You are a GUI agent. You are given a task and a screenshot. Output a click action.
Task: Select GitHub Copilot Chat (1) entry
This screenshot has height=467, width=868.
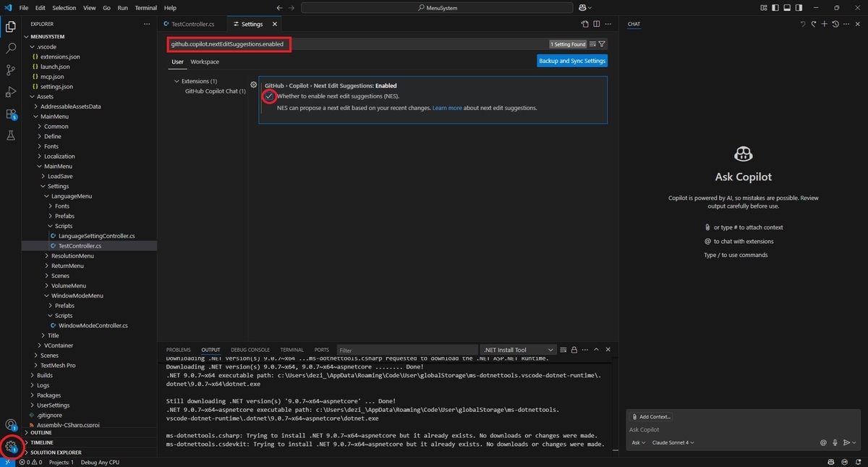[x=215, y=91]
